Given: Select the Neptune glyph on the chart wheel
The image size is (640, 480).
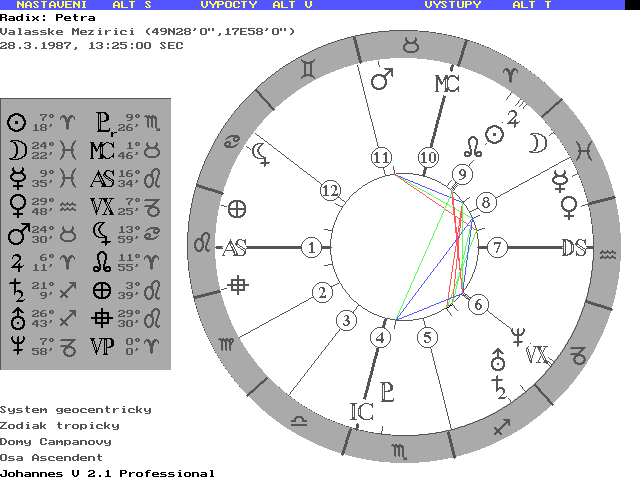Looking at the screenshot, I should (x=519, y=334).
